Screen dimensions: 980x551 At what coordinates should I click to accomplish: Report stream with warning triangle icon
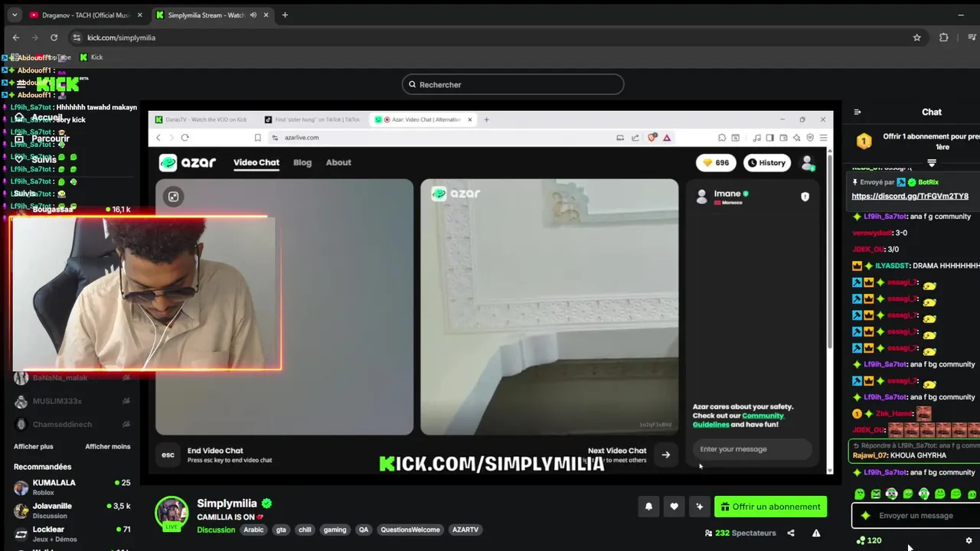[x=816, y=533]
